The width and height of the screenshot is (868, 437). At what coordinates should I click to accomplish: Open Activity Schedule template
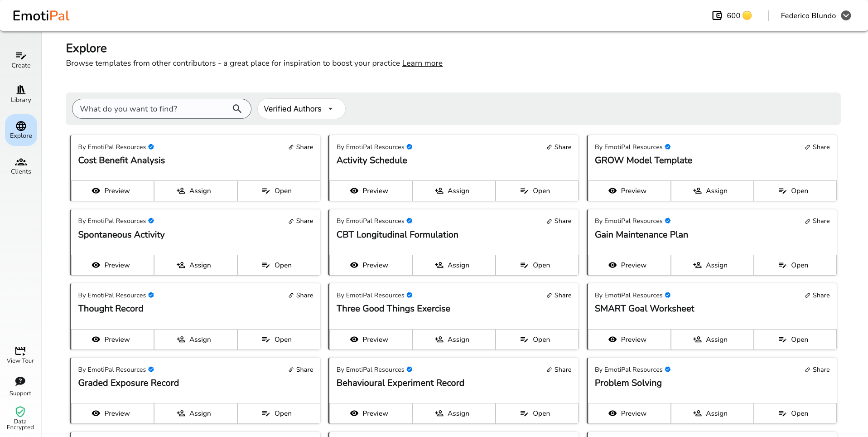click(x=537, y=191)
